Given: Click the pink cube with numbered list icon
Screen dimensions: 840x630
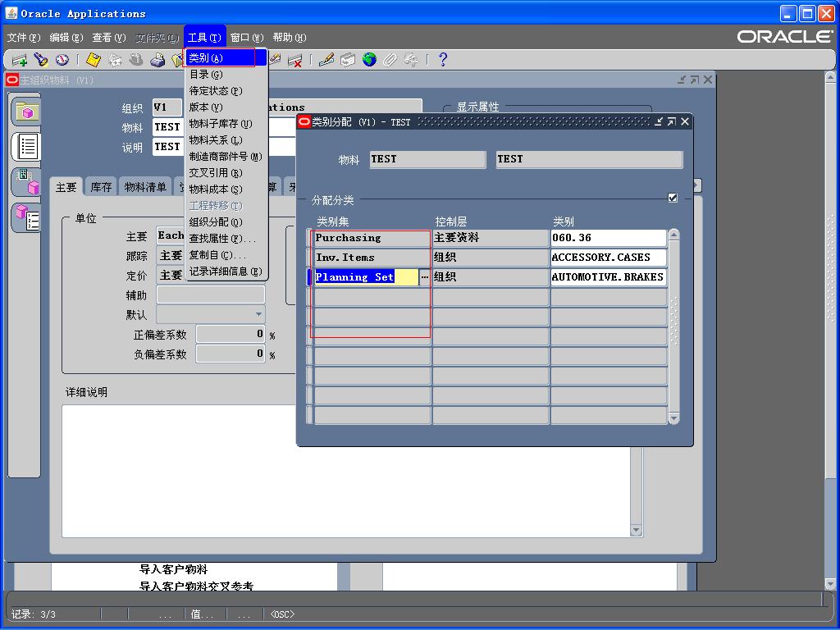Looking at the screenshot, I should (x=25, y=217).
